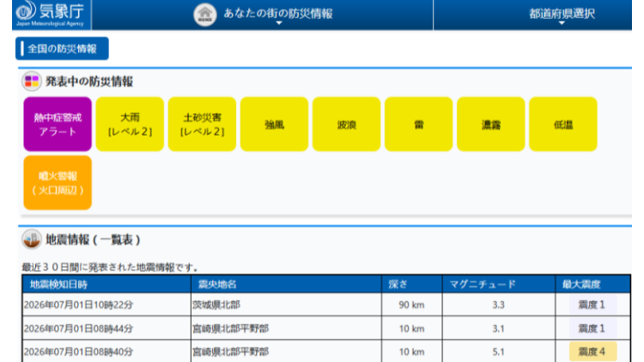The width and height of the screenshot is (644, 362).
Task: Click the 地震情報 section icon
Action: (32, 239)
